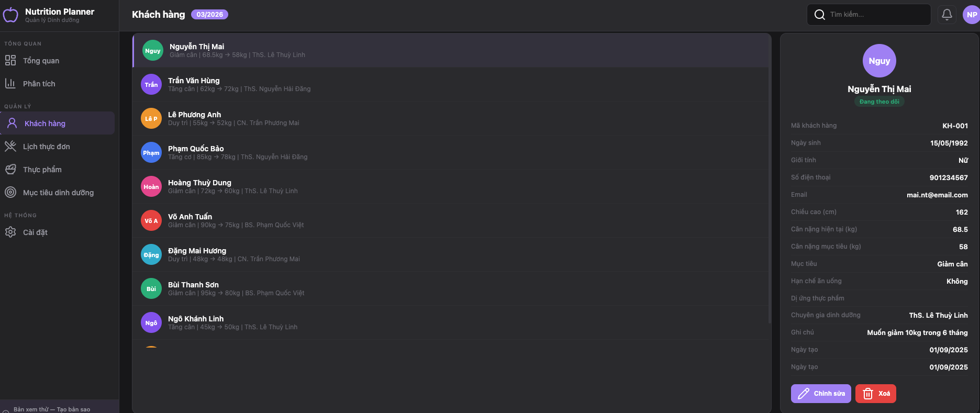Click the Chỉnh sửa edit button label
The height and width of the screenshot is (413, 980).
[829, 394]
